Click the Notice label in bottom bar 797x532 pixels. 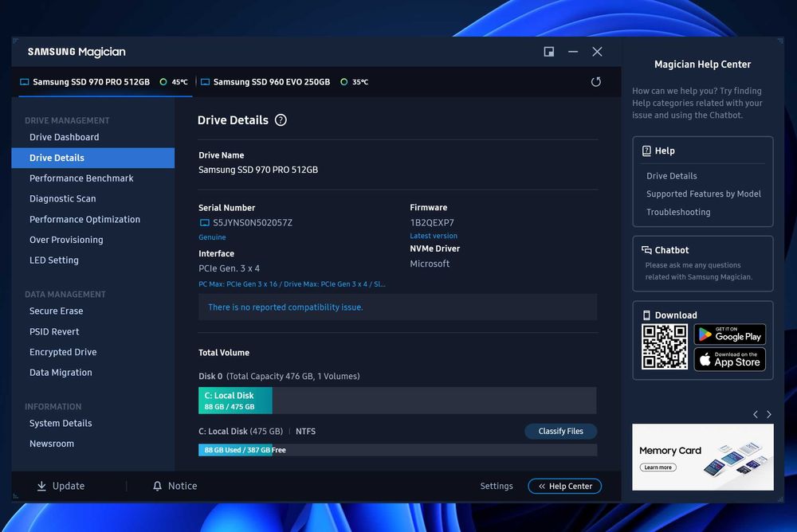[x=183, y=487]
